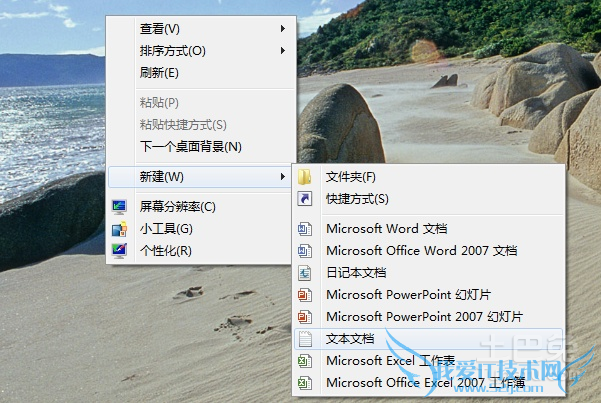Create a new 日记本文档
The height and width of the screenshot is (403, 601).
point(429,273)
